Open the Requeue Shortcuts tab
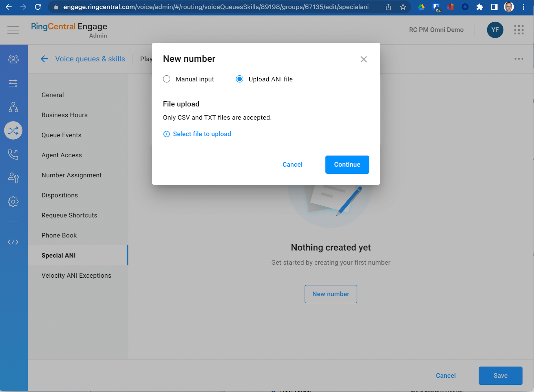Screen dimensions: 534x392 coord(78,215)
